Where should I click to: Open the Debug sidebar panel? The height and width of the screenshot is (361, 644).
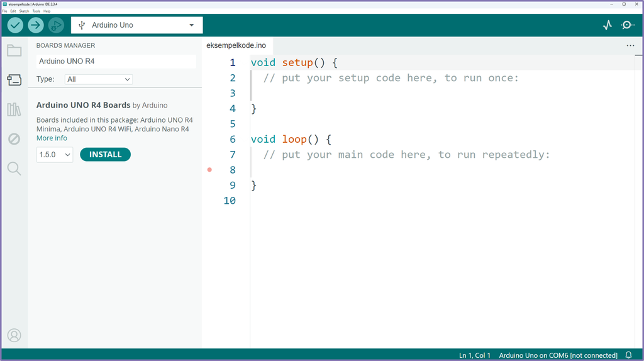click(14, 139)
